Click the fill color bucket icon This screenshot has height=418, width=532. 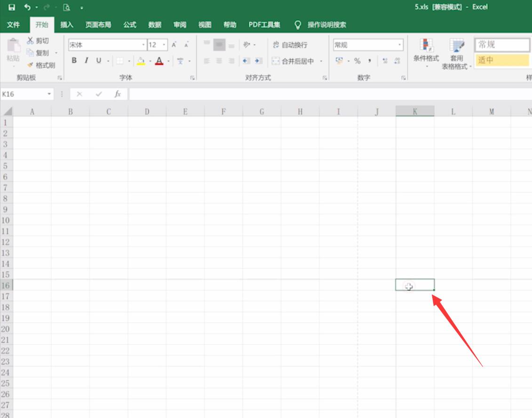click(141, 61)
